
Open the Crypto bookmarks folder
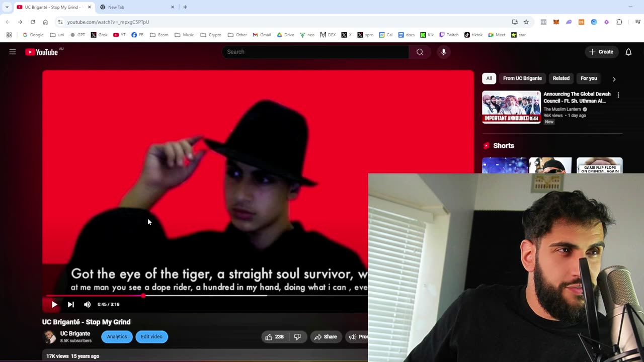click(x=210, y=35)
